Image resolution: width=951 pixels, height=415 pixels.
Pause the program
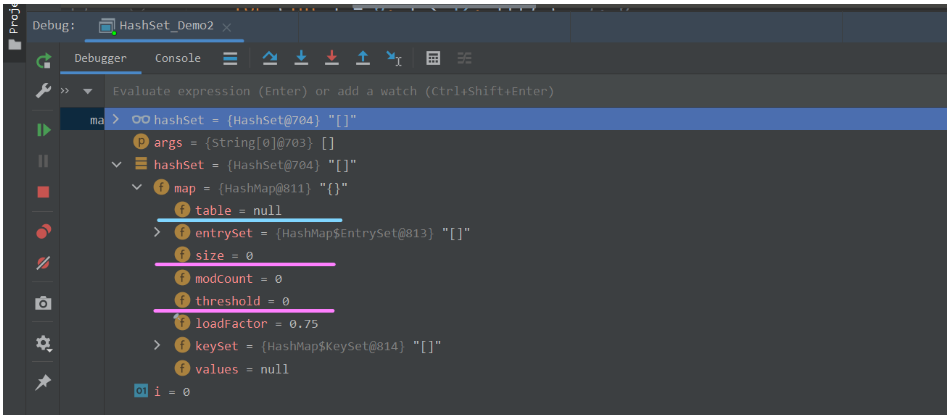tap(43, 161)
